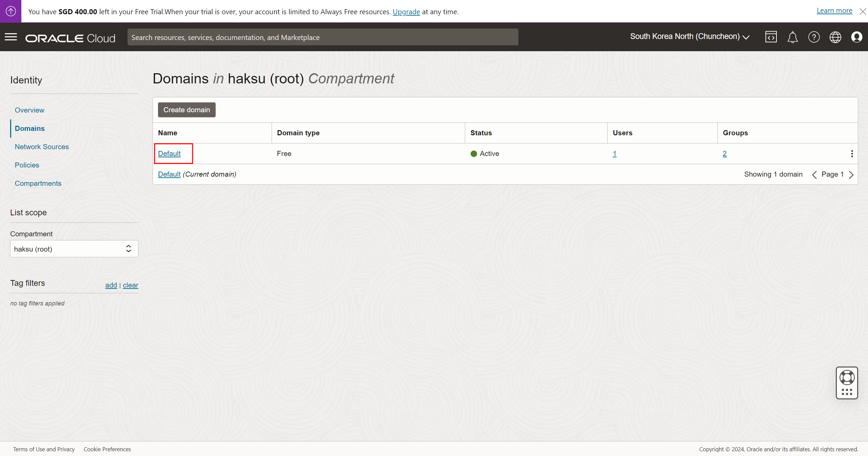This screenshot has height=456, width=868.
Task: Open Cloud Shell developer tools icon
Action: pyautogui.click(x=771, y=37)
